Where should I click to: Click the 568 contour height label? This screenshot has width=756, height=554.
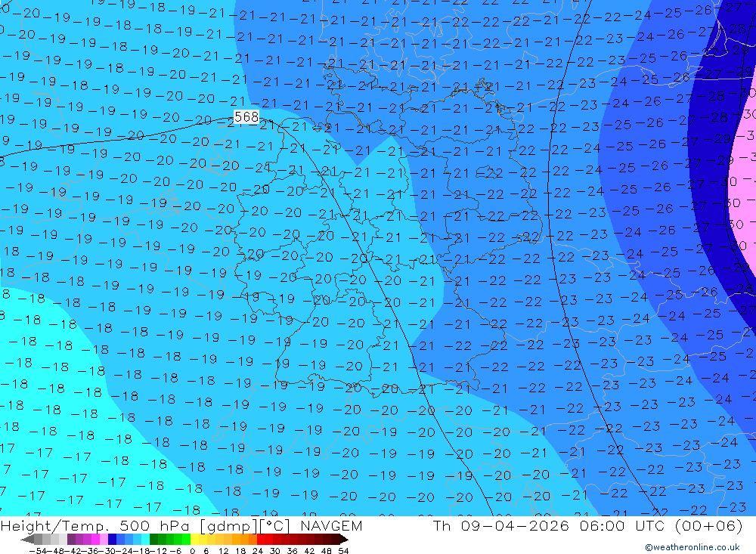coord(246,116)
